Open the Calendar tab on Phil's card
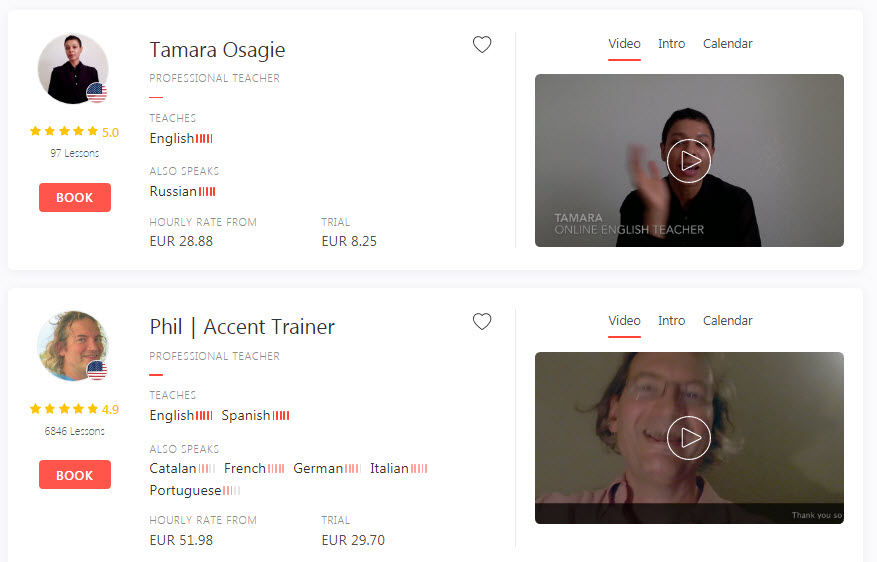The height and width of the screenshot is (562, 877). tap(728, 320)
